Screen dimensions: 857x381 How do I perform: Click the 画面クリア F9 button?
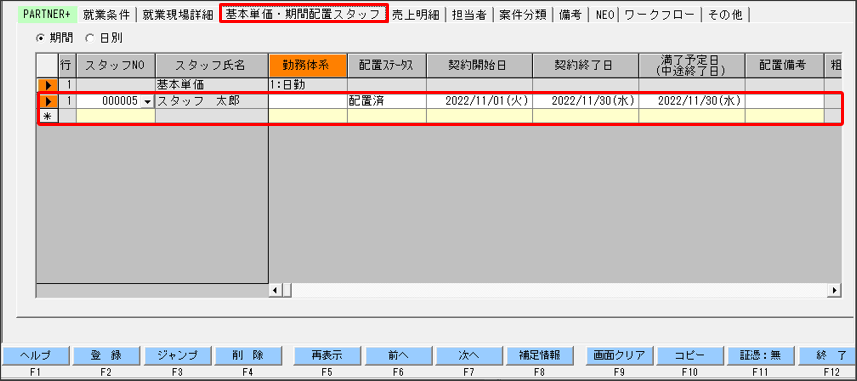(x=619, y=355)
